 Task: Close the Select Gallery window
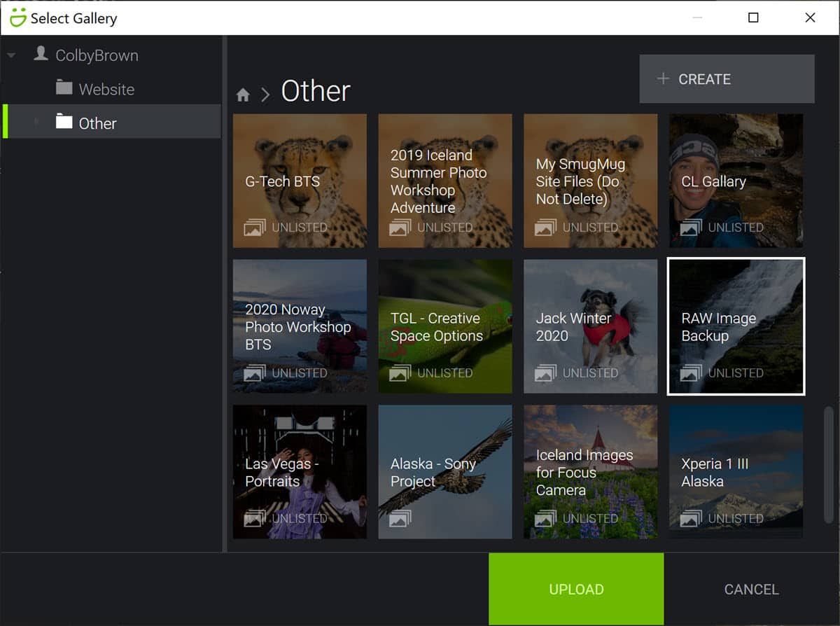(810, 18)
